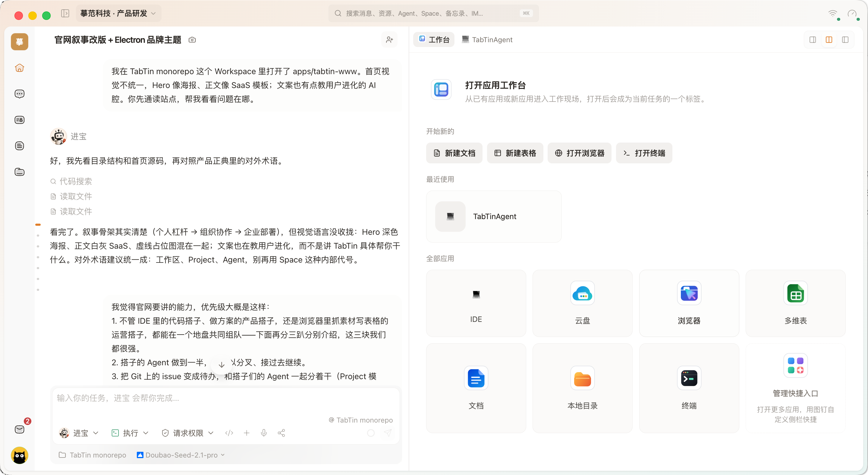Open the gauge status icon top right
Screen dimensions: 868x475
[x=852, y=14]
